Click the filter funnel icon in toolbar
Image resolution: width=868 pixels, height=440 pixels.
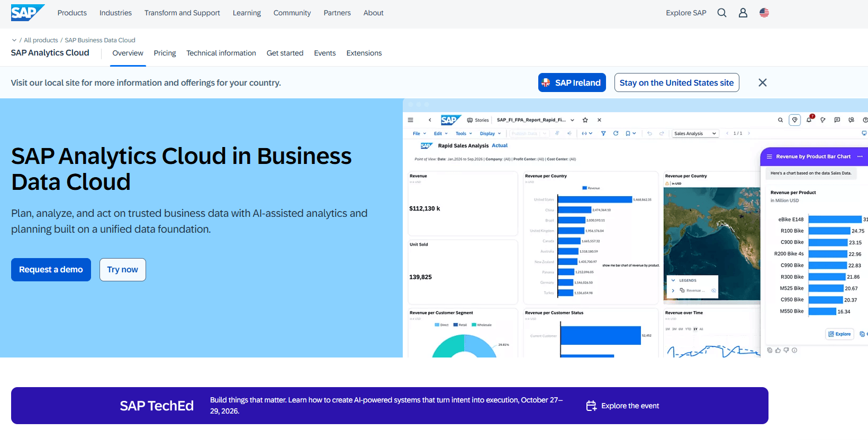point(603,134)
